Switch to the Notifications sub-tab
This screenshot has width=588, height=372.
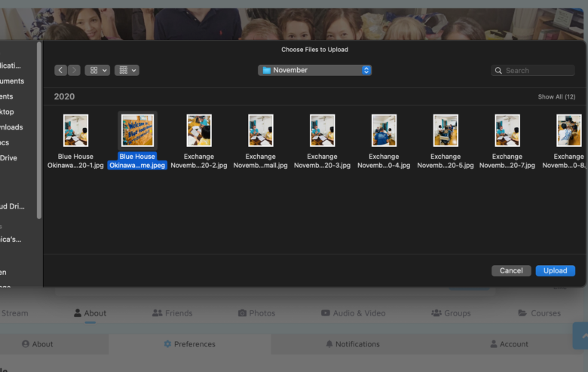click(x=352, y=344)
